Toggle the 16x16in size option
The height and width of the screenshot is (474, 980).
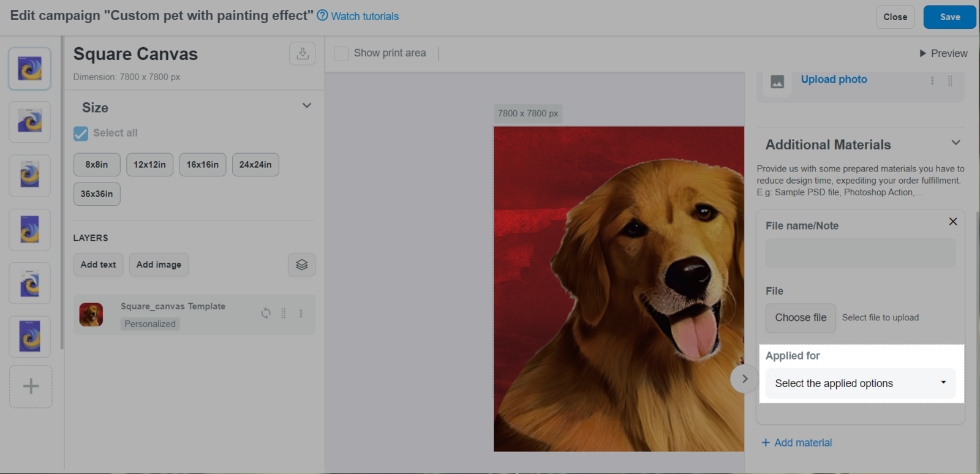click(x=203, y=165)
